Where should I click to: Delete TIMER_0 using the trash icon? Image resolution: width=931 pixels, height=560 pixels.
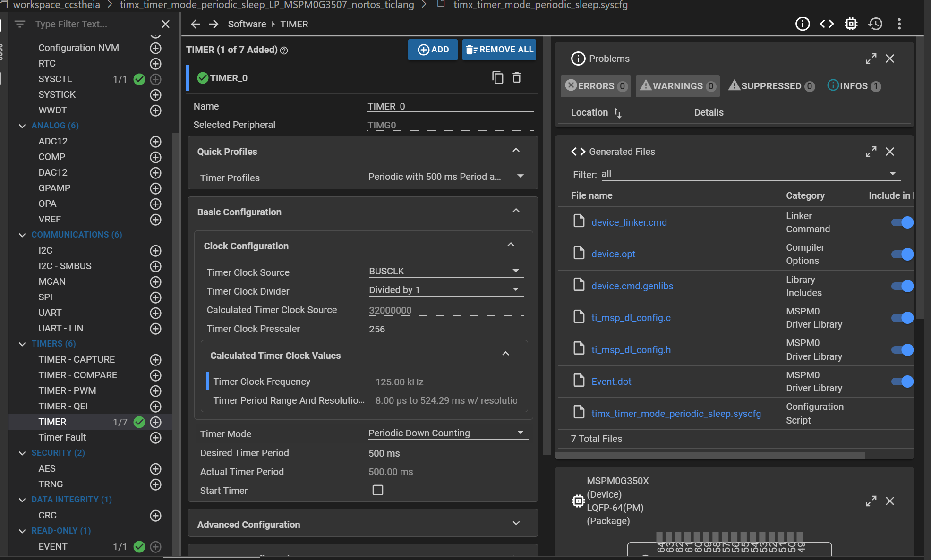[x=517, y=77]
